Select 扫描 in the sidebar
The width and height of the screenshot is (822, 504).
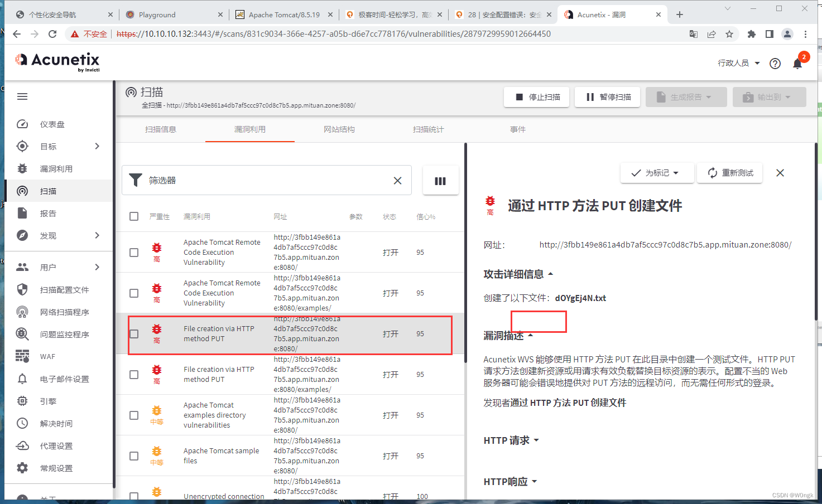tap(58, 191)
